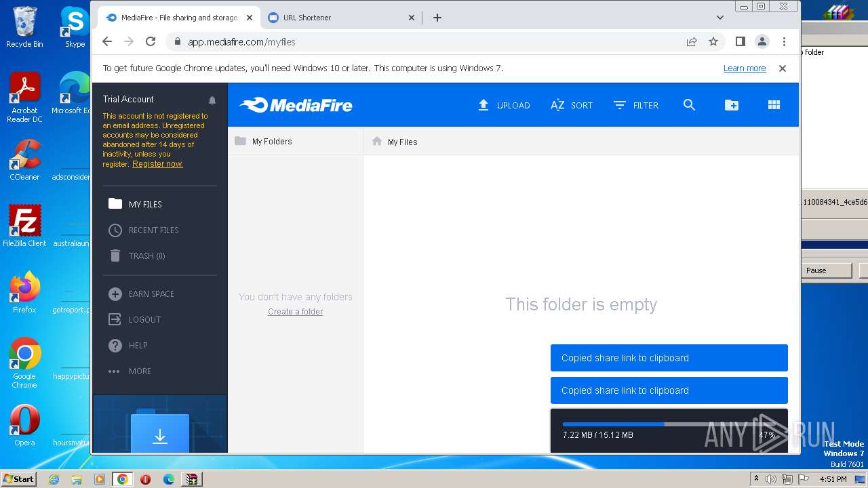Open the Start menu
Viewport: 868px width, 488px height.
19,479
